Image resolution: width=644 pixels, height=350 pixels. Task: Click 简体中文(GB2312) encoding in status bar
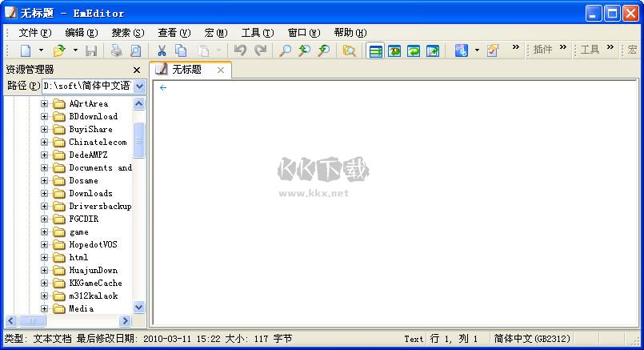pyautogui.click(x=532, y=339)
